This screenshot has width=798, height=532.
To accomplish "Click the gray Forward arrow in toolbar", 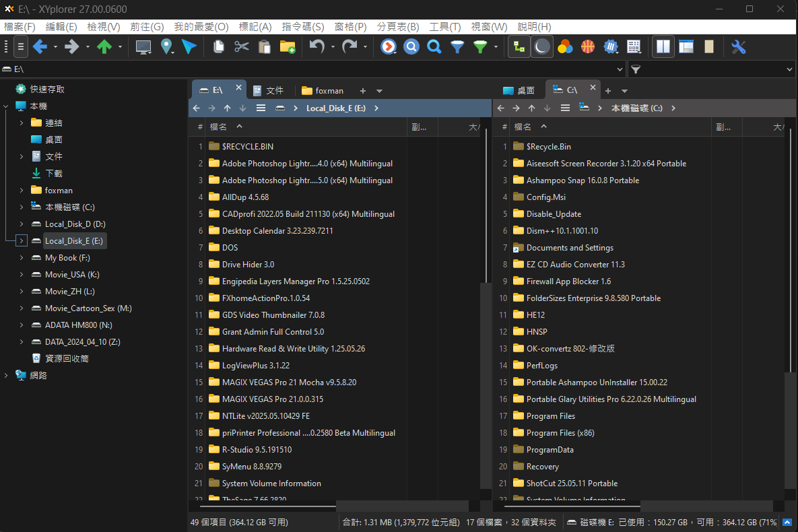I will click(x=72, y=47).
